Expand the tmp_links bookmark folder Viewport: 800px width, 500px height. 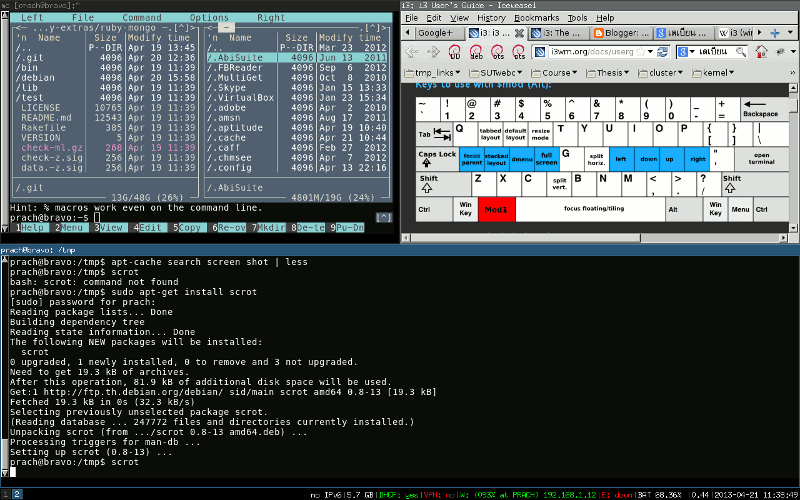pos(433,73)
